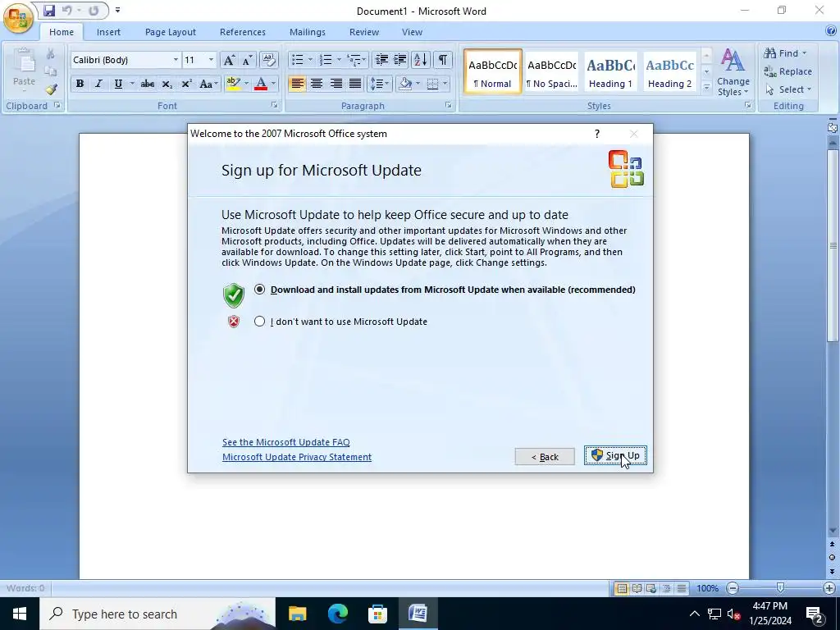Screen dimensions: 840x630
Task: Align text left
Action: pyautogui.click(x=297, y=84)
